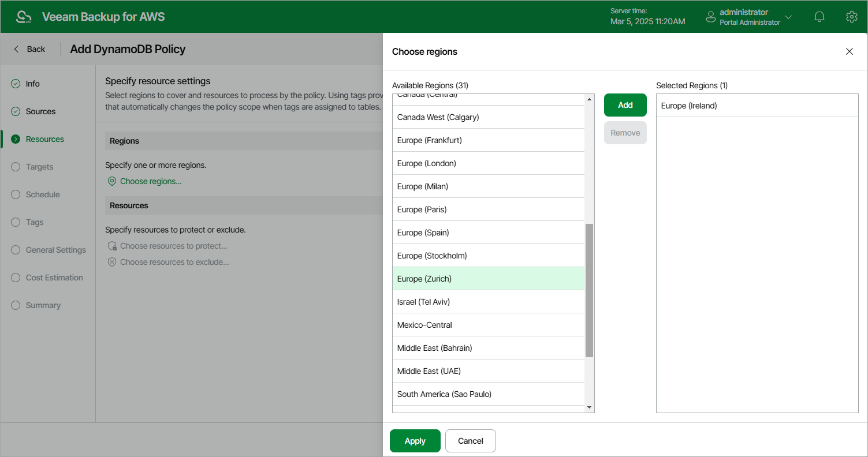Go to the Resources wizard step
The height and width of the screenshot is (457, 868).
pyautogui.click(x=44, y=139)
